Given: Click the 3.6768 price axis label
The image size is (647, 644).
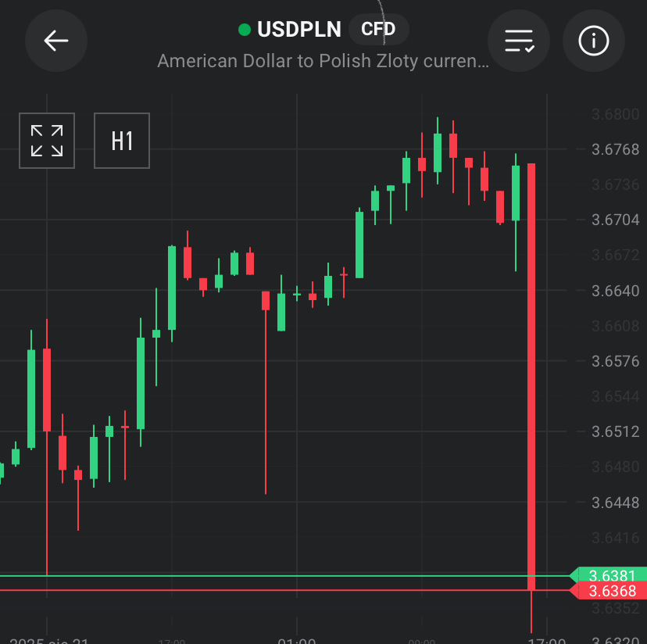Looking at the screenshot, I should (616, 149).
